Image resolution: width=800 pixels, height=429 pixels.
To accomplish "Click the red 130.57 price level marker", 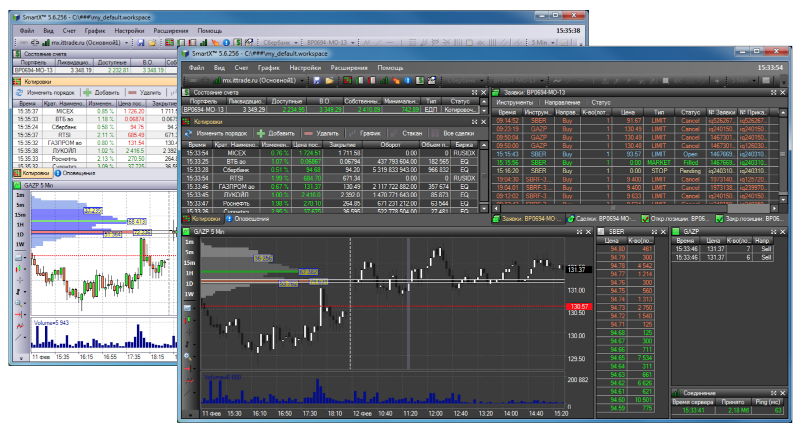I will pos(578,307).
